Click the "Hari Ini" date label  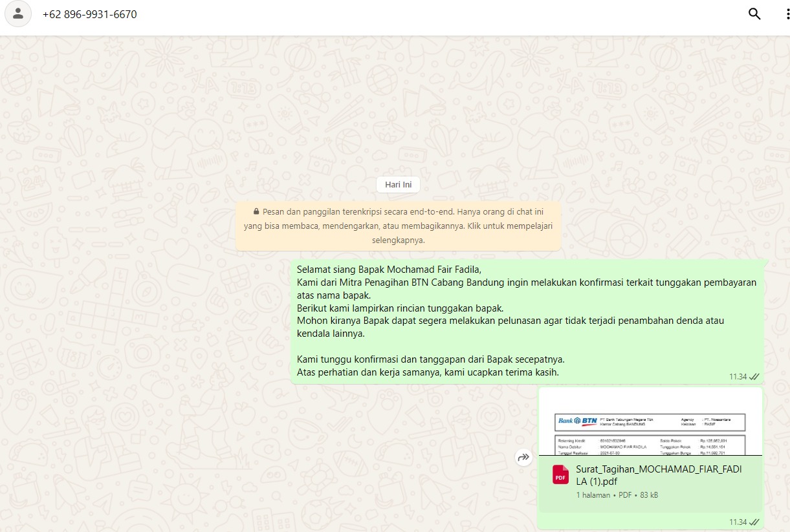[398, 185]
